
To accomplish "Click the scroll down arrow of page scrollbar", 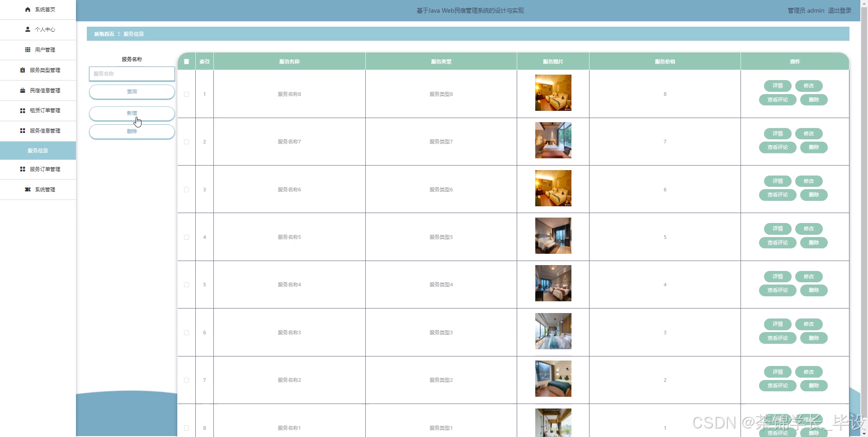I will 864,433.
